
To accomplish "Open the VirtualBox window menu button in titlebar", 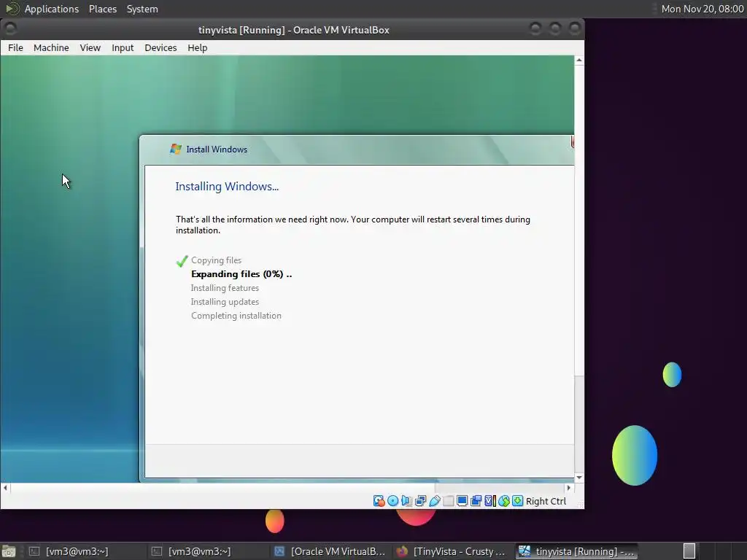I will coord(10,28).
